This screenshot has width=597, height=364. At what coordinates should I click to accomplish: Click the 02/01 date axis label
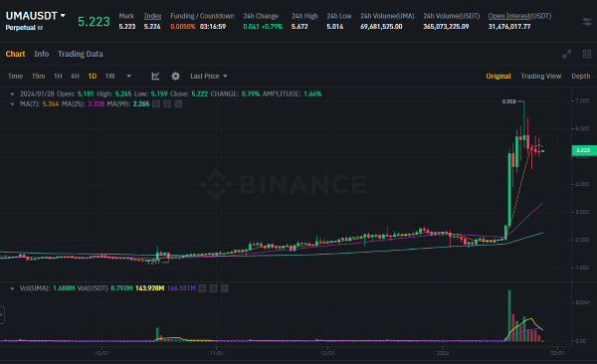tap(557, 353)
